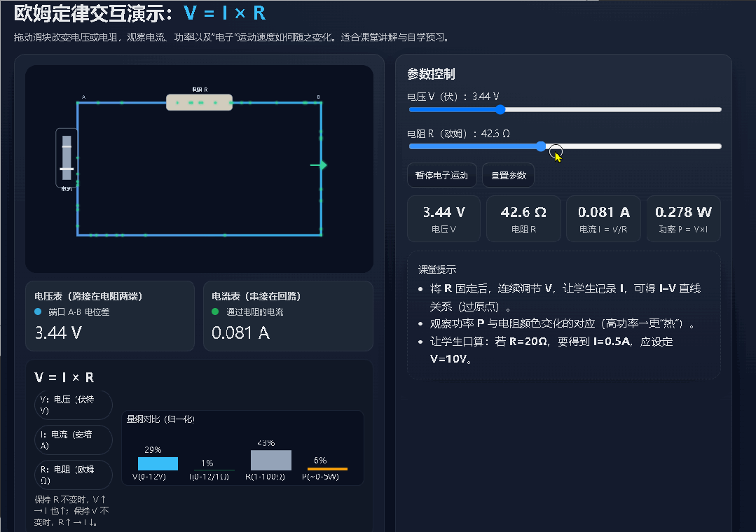Select the 0.081 A 电流 readout card
The image size is (756, 532).
click(603, 218)
